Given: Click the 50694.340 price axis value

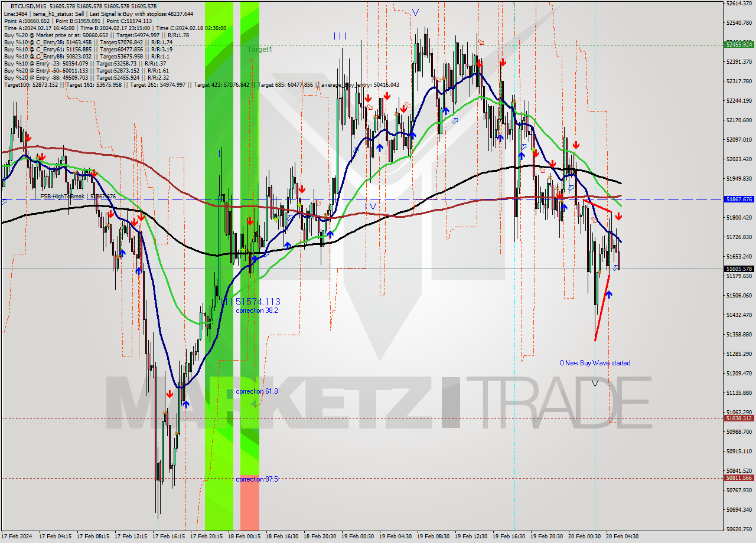Looking at the screenshot, I should pos(739,509).
